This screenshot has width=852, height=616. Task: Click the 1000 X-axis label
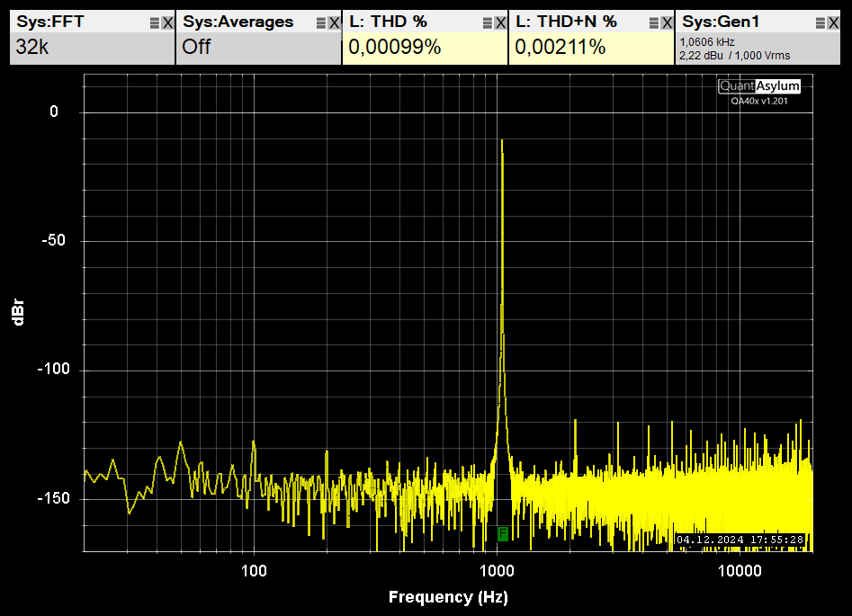click(498, 571)
